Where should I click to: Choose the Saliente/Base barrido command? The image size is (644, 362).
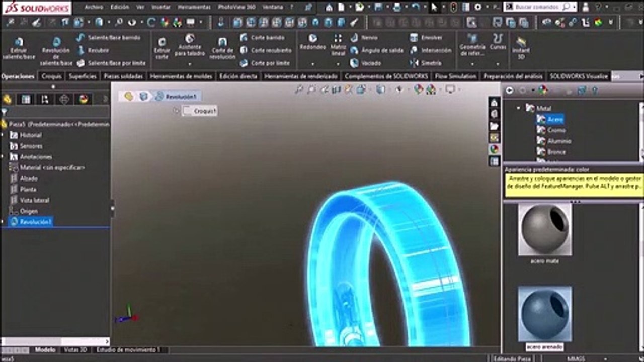pyautogui.click(x=109, y=38)
